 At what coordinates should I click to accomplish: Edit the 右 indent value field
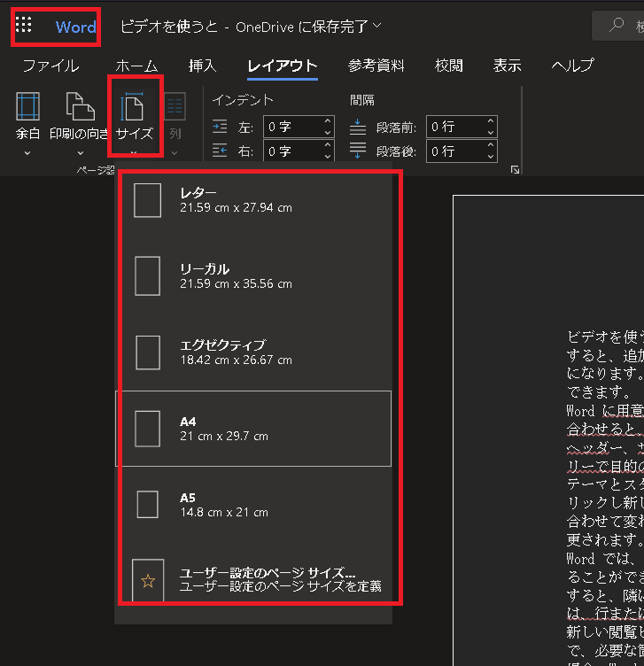pos(292,151)
